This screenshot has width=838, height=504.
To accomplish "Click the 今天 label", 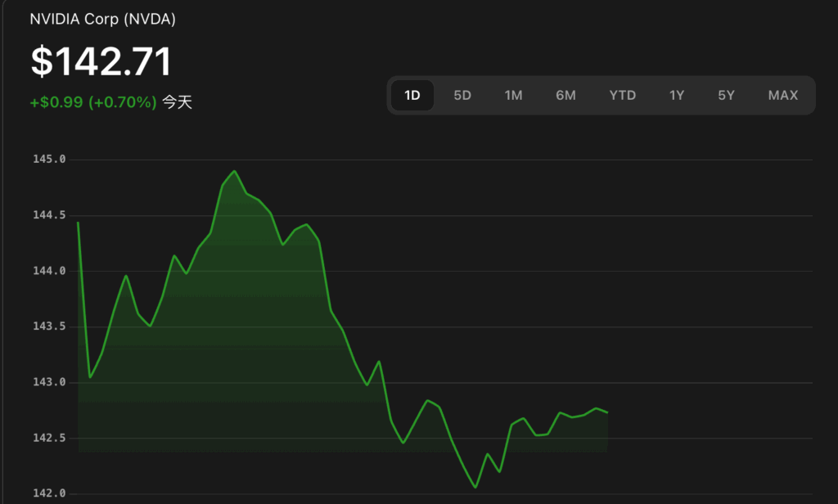I will 177,102.
